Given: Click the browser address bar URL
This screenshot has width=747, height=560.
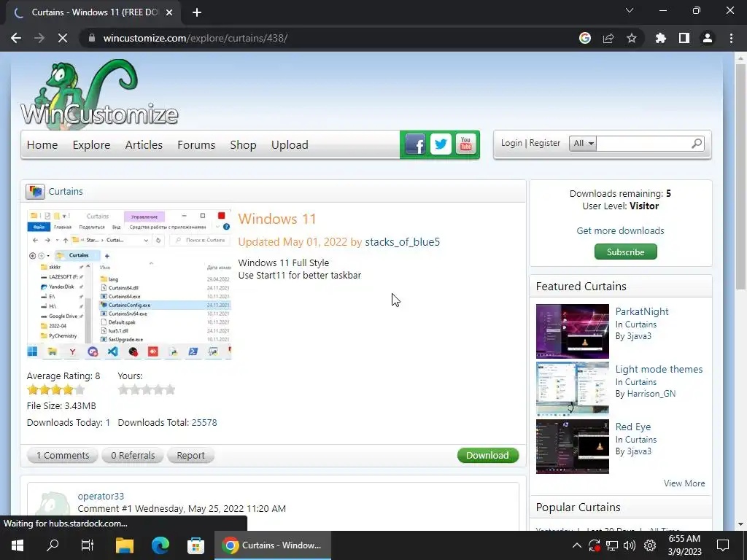Looking at the screenshot, I should 196,38.
